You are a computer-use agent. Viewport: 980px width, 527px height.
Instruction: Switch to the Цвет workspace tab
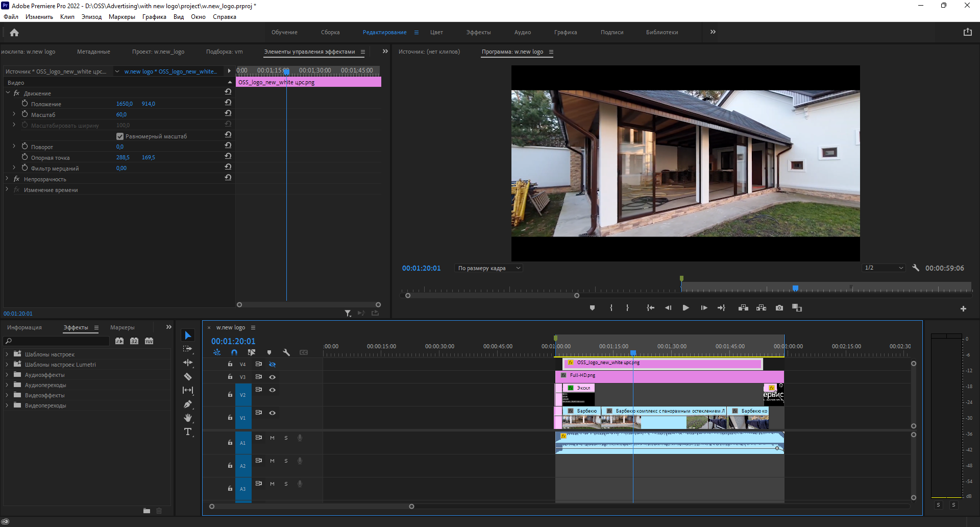[x=436, y=32]
